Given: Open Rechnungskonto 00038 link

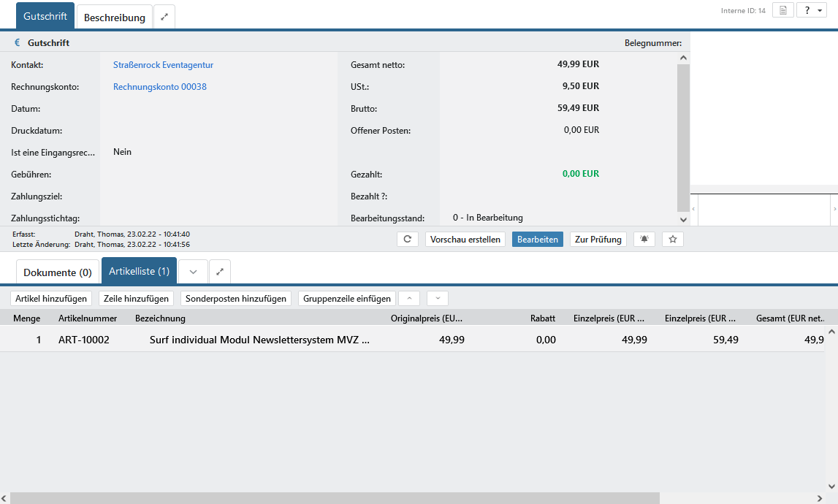Looking at the screenshot, I should pos(159,87).
